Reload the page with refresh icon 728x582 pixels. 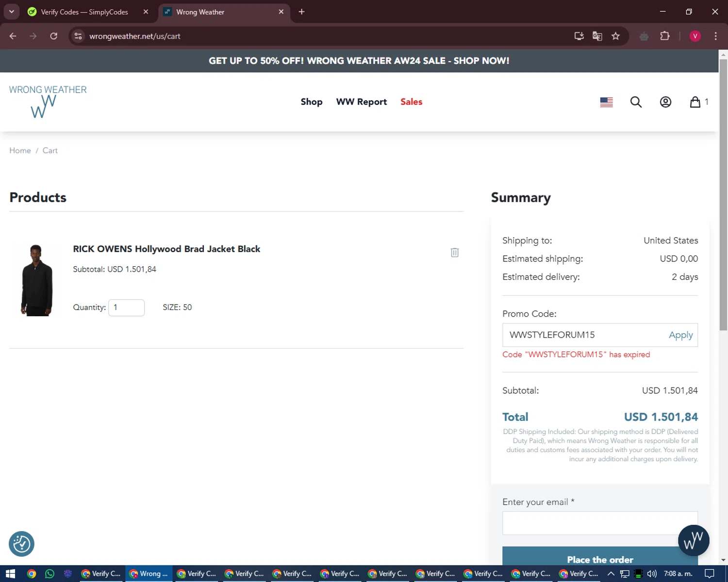pyautogui.click(x=54, y=36)
